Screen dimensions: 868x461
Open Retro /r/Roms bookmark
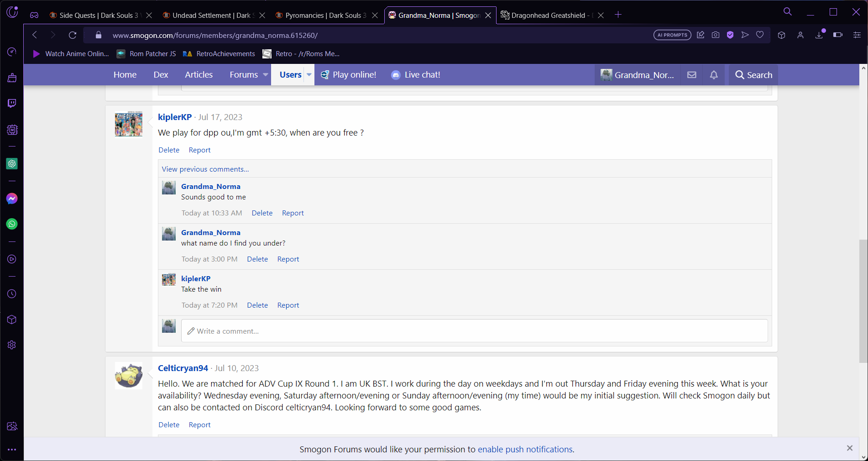pos(301,54)
